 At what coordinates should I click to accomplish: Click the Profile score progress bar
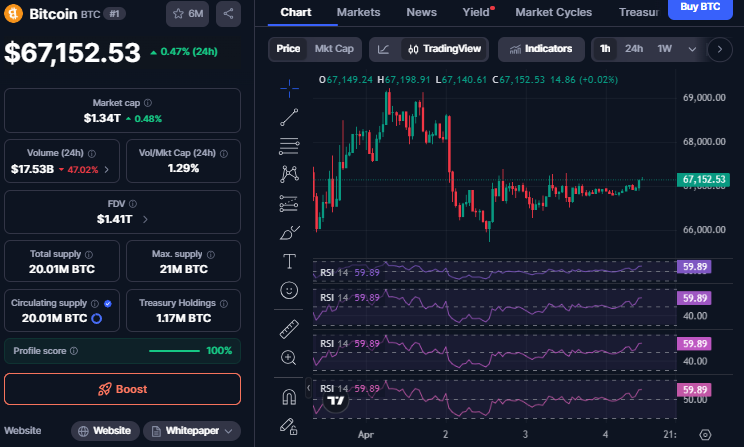[174, 351]
